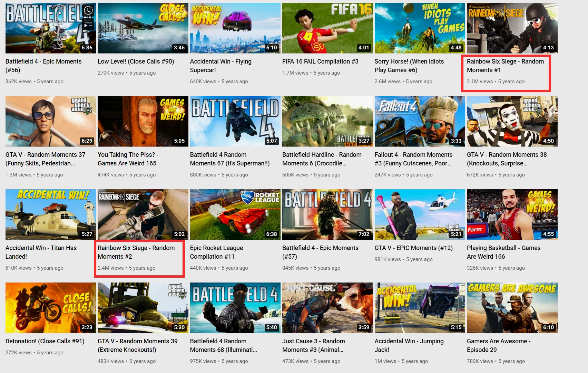Open the GTA V - EPIC Moments (#12) thumbnail
The height and width of the screenshot is (373, 588).
[420, 214]
